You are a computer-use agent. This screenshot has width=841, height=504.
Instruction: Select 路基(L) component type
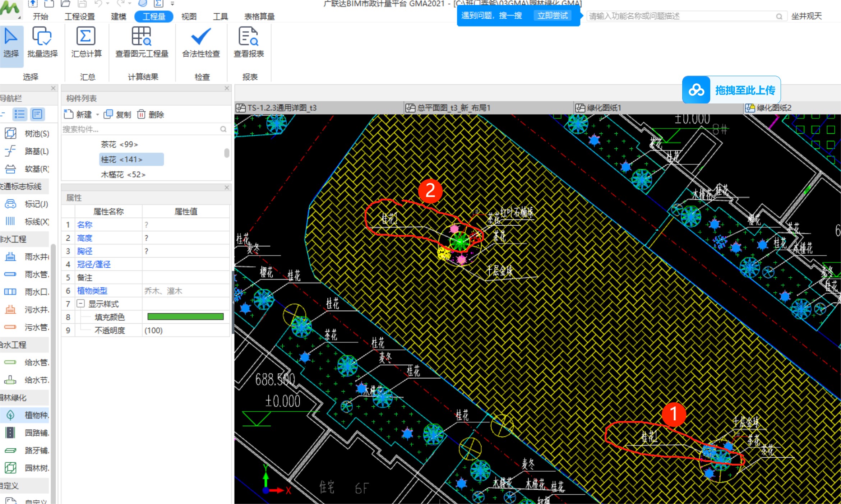coord(27,151)
